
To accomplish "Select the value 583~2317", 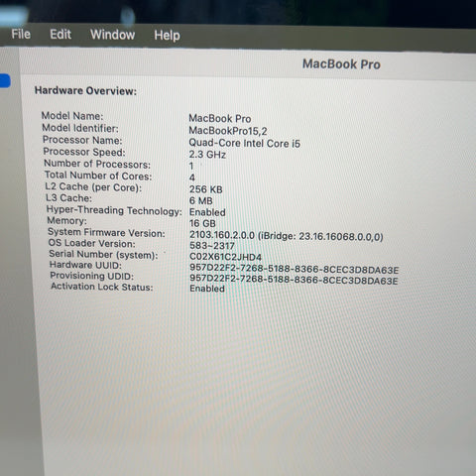I will pos(212,246).
